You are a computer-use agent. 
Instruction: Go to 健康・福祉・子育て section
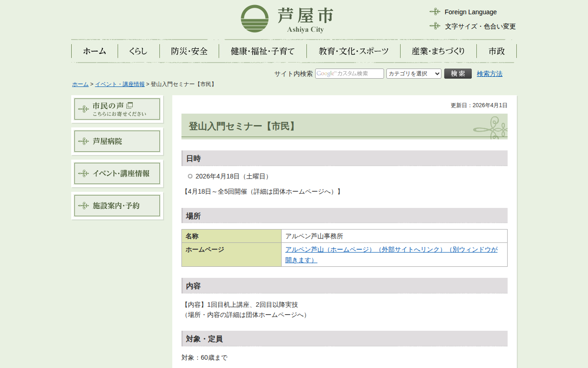263,51
